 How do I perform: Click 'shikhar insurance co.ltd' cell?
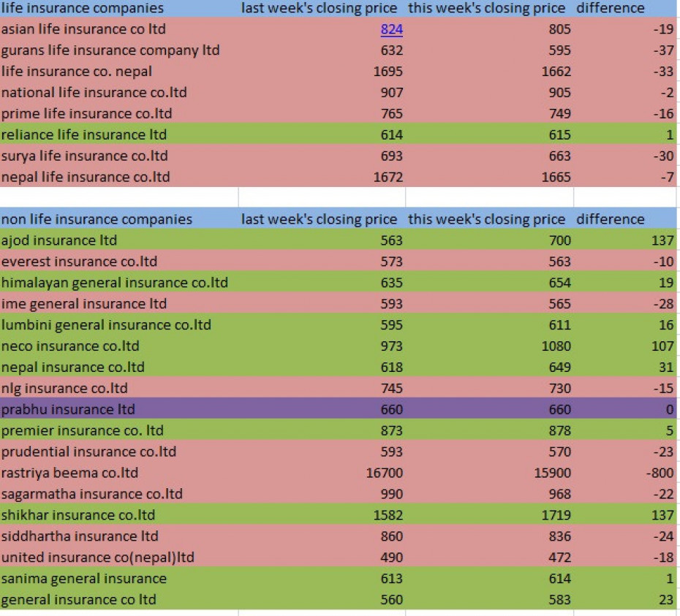point(119,515)
